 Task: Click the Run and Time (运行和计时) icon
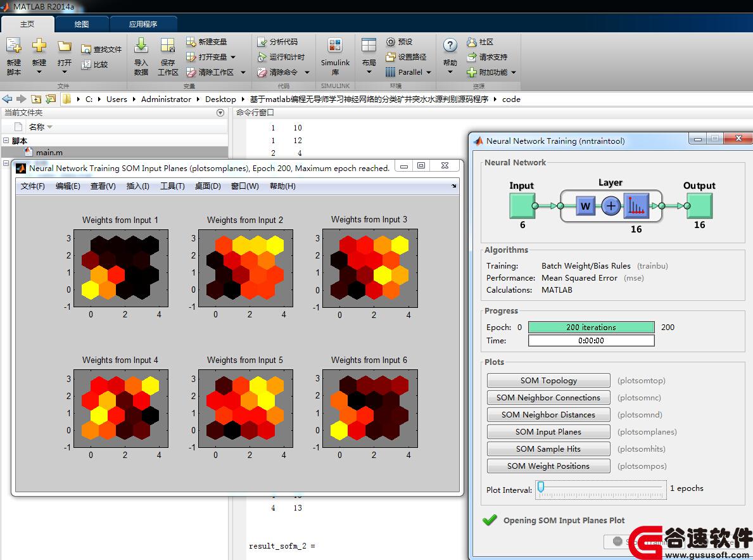(262, 57)
